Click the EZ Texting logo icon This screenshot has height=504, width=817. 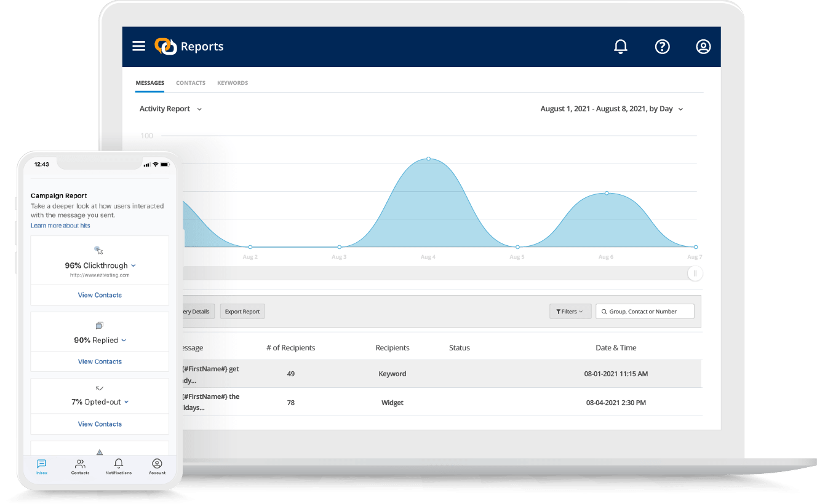pyautogui.click(x=165, y=46)
